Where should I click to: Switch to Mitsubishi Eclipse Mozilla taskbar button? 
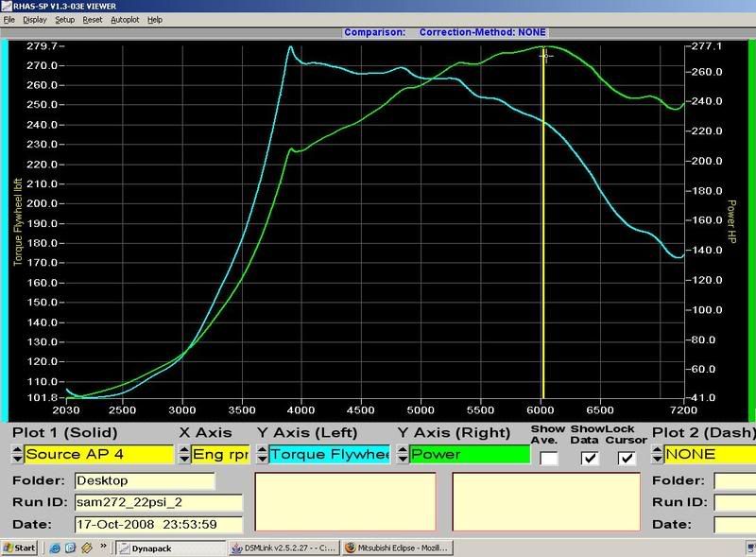397,548
